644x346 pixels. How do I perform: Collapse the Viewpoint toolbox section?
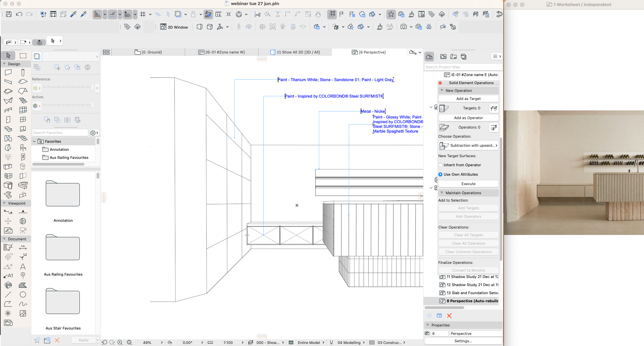(4, 203)
